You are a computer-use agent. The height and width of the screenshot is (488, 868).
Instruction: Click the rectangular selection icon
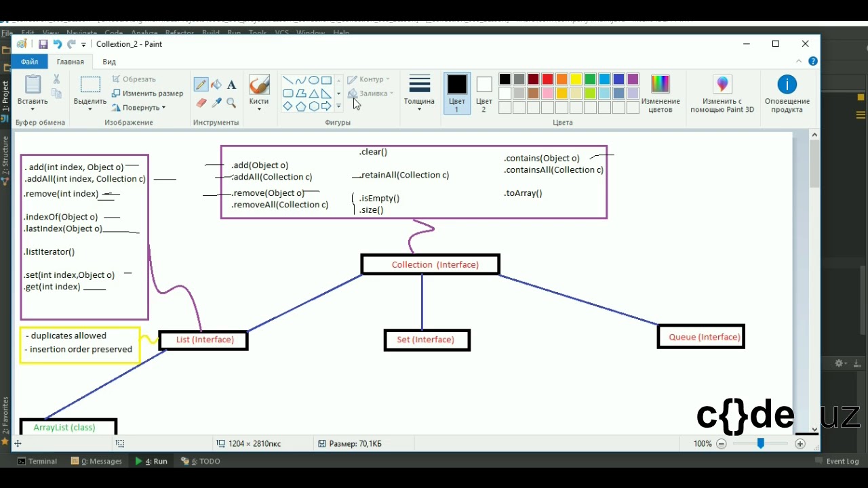coord(90,85)
